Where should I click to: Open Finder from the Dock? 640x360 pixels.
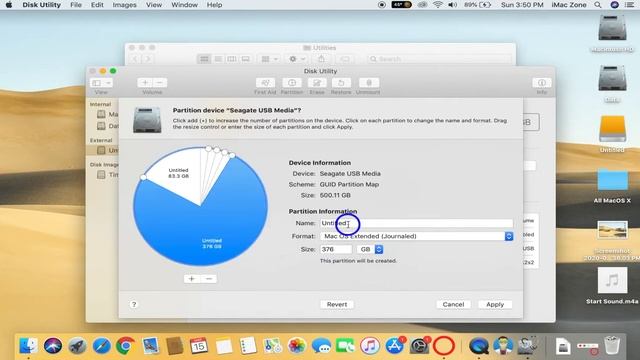[x=29, y=346]
